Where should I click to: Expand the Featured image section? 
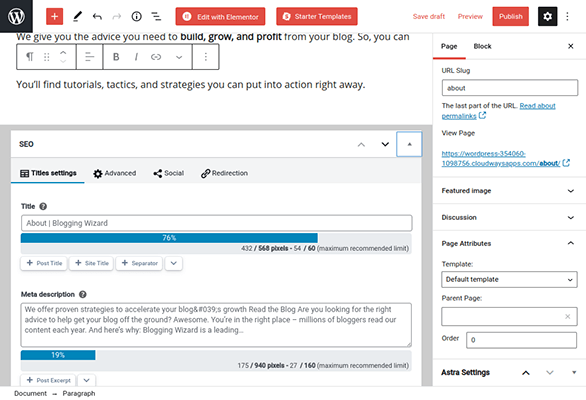click(x=509, y=191)
